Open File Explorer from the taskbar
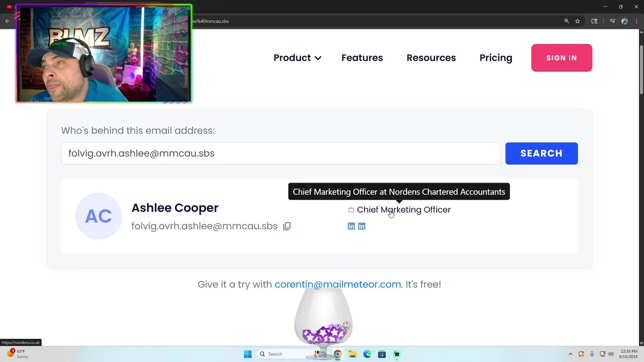 point(352,354)
